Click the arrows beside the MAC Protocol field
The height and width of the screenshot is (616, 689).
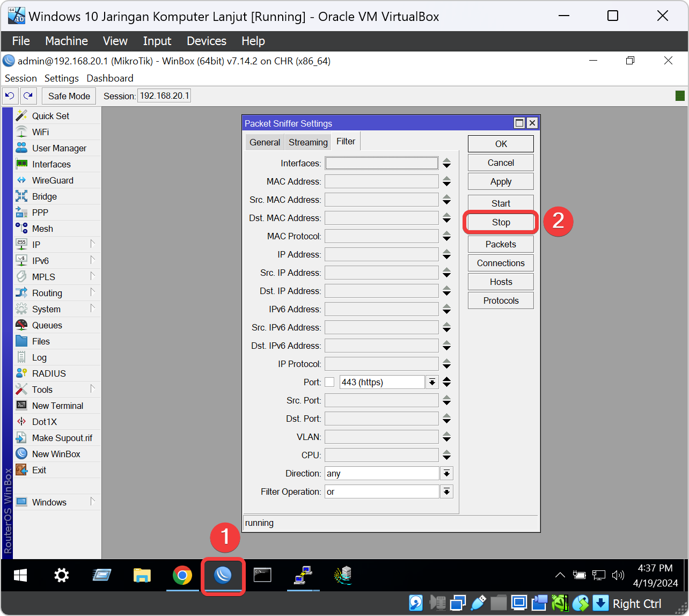(x=446, y=236)
